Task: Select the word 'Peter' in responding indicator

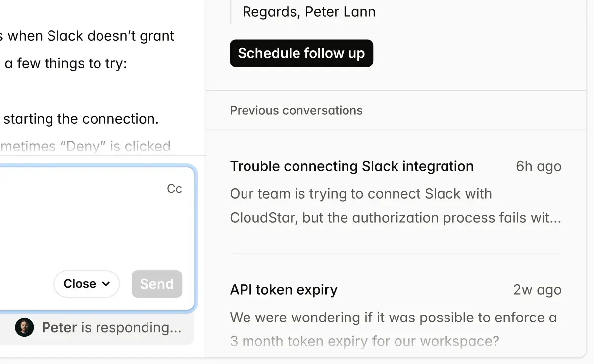Action: click(59, 327)
